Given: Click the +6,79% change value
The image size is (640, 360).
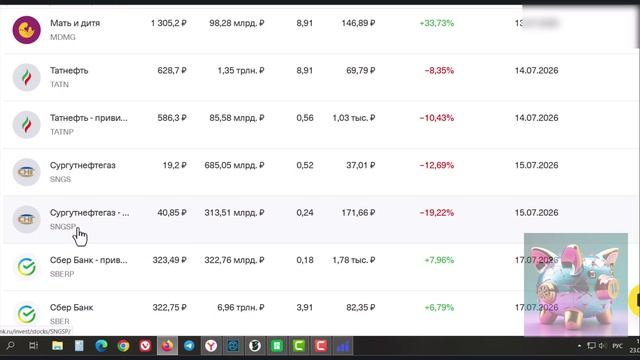Looking at the screenshot, I should [x=439, y=307].
